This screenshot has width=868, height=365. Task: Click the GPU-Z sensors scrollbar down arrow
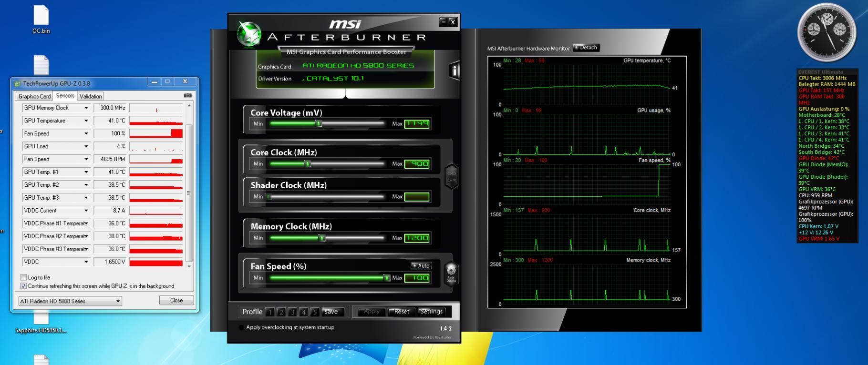(189, 266)
